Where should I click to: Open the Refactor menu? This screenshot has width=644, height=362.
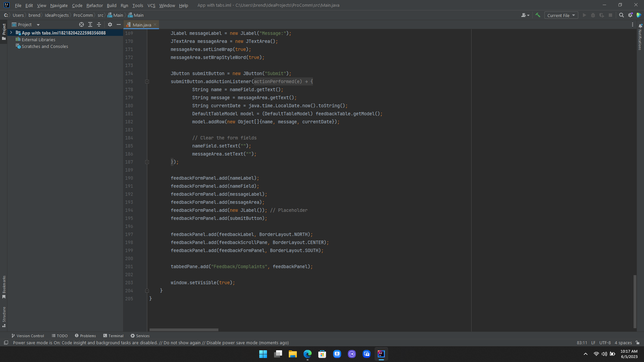pos(94,5)
